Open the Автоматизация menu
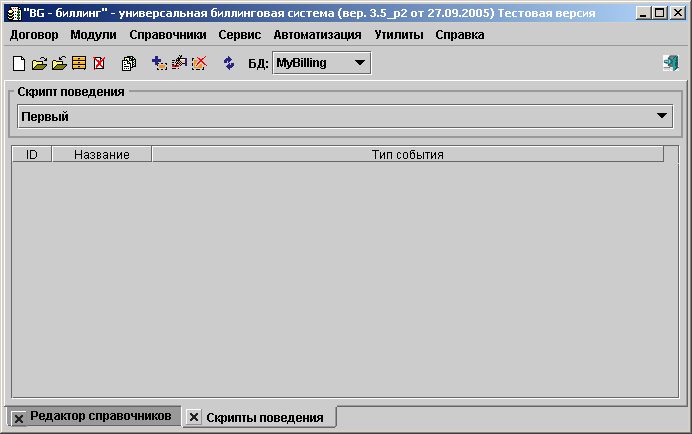This screenshot has height=434, width=692. (317, 34)
